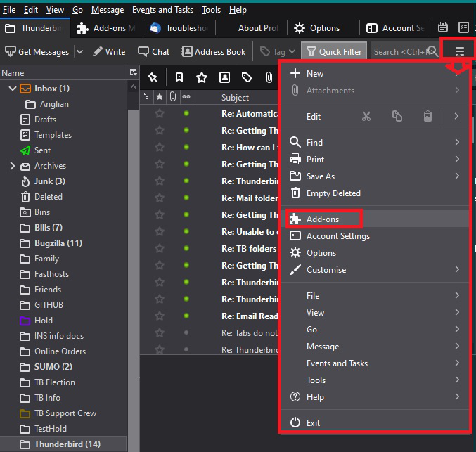Toggle the Quick Filter bar

[333, 51]
